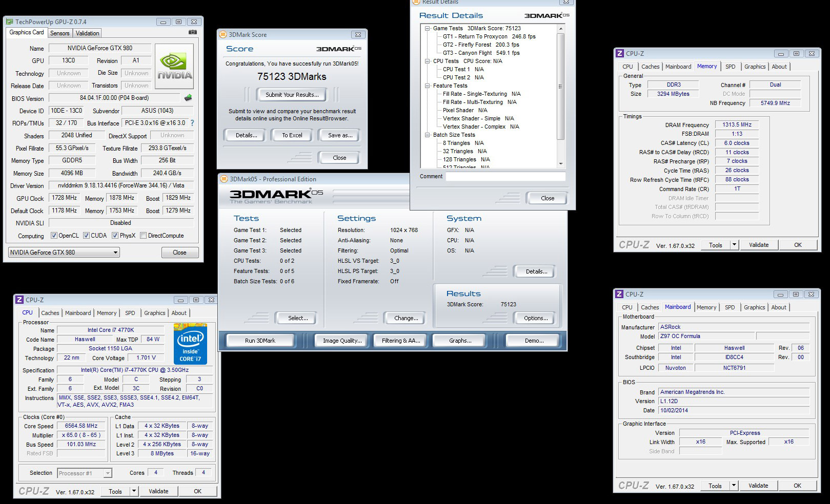Launch the Demo button in 3DMark05
Image resolution: width=830 pixels, height=504 pixels.
click(x=534, y=341)
